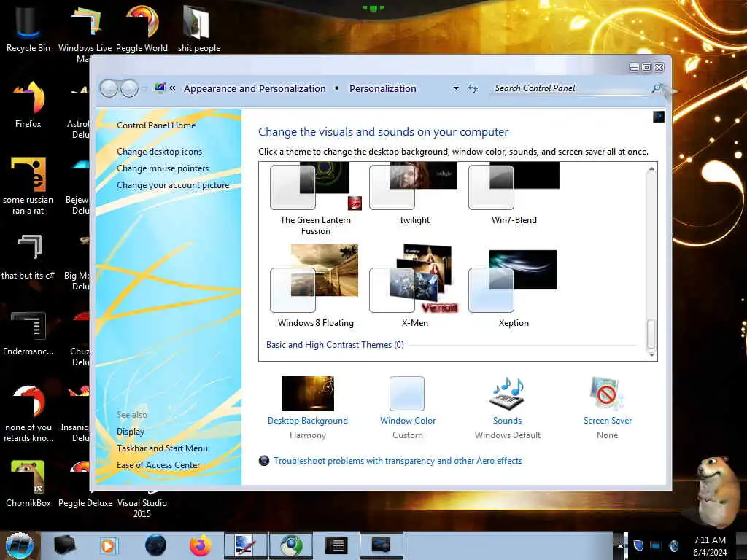The image size is (747, 560).
Task: Open 'some russian ran a rat' icon
Action: tap(28, 184)
